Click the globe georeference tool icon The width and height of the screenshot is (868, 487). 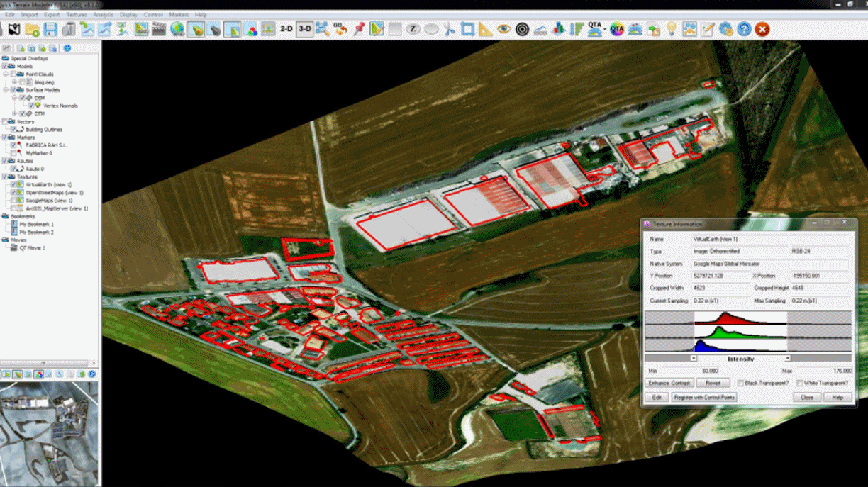pos(177,29)
